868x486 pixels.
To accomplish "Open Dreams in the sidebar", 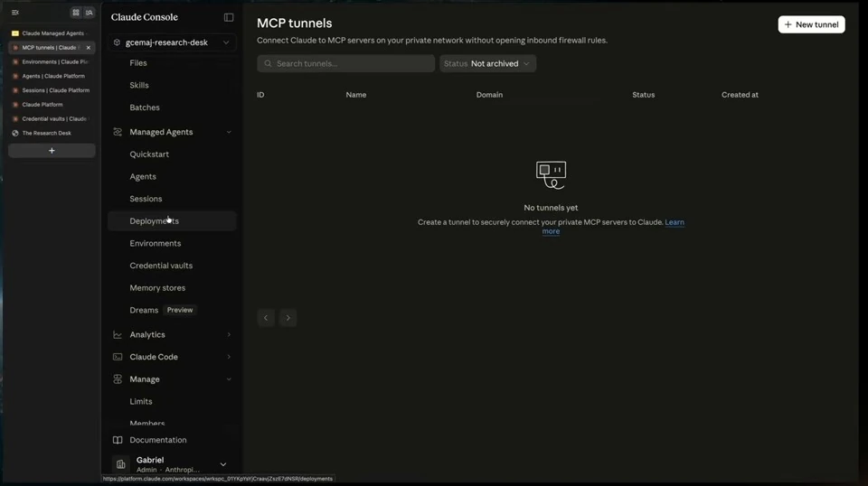I will (x=144, y=310).
